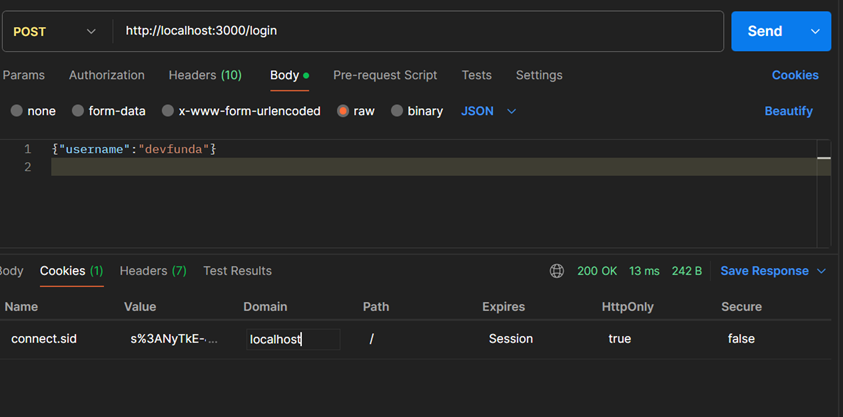Image resolution: width=843 pixels, height=417 pixels.
Task: Click the localhost domain cell field
Action: click(292, 339)
